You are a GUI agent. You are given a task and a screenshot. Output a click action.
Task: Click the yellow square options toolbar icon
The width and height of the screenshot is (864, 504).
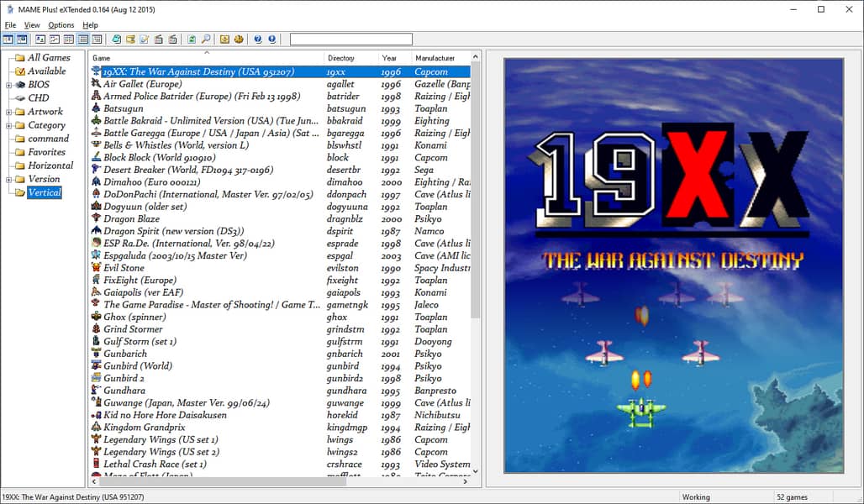(x=224, y=39)
